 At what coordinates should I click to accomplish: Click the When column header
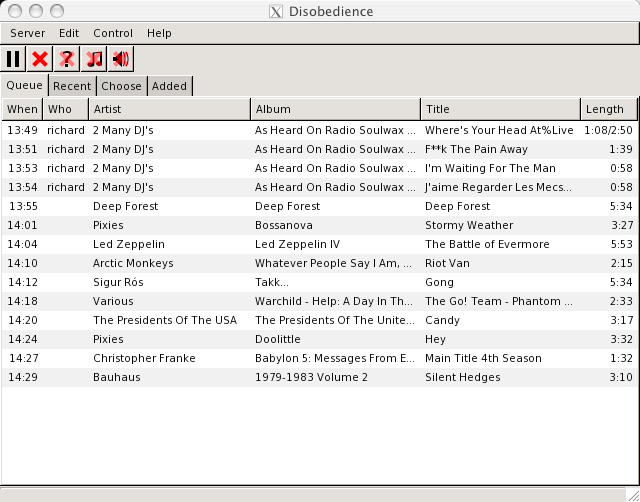tap(22, 109)
